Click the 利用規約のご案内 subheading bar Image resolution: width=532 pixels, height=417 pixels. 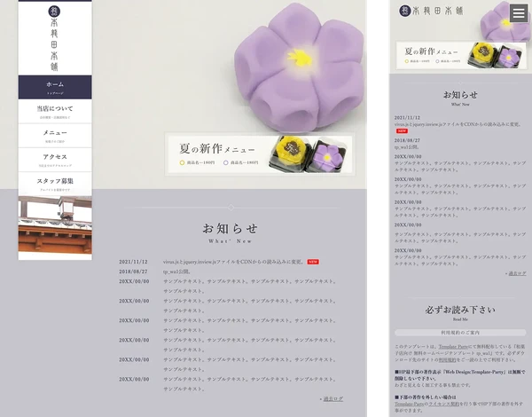coord(460,333)
